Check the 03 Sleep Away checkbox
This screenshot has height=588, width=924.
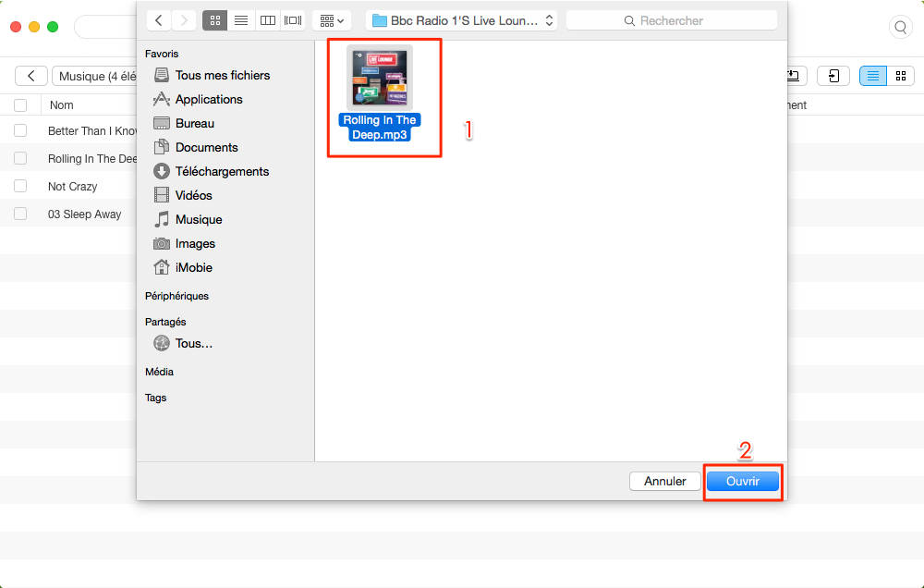pyautogui.click(x=20, y=214)
